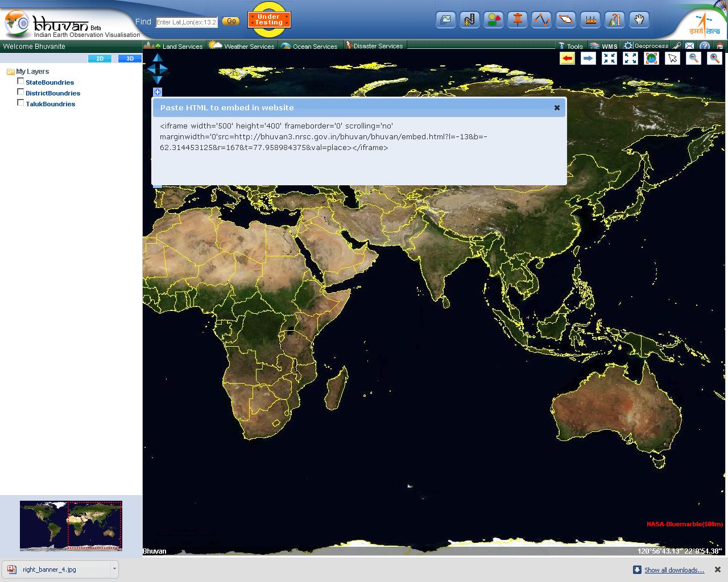The height and width of the screenshot is (582, 728).
Task: Open the Tools menu
Action: click(x=570, y=46)
